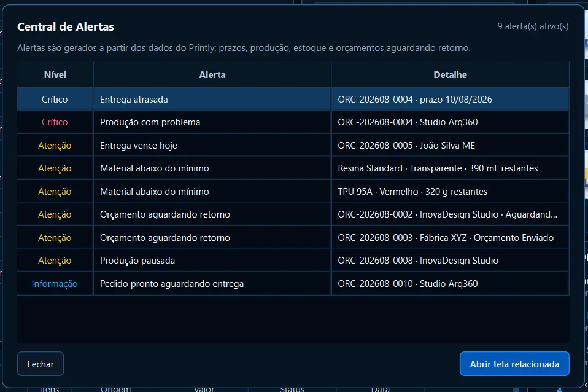Click the detail ORC-202608-0004 · prazo 10/08/2026
This screenshot has width=588, height=392.
(415, 100)
